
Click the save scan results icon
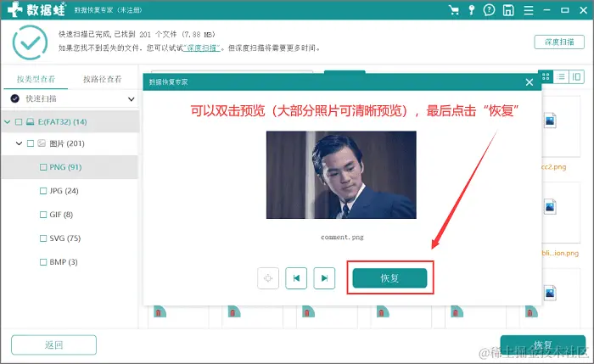click(x=508, y=10)
